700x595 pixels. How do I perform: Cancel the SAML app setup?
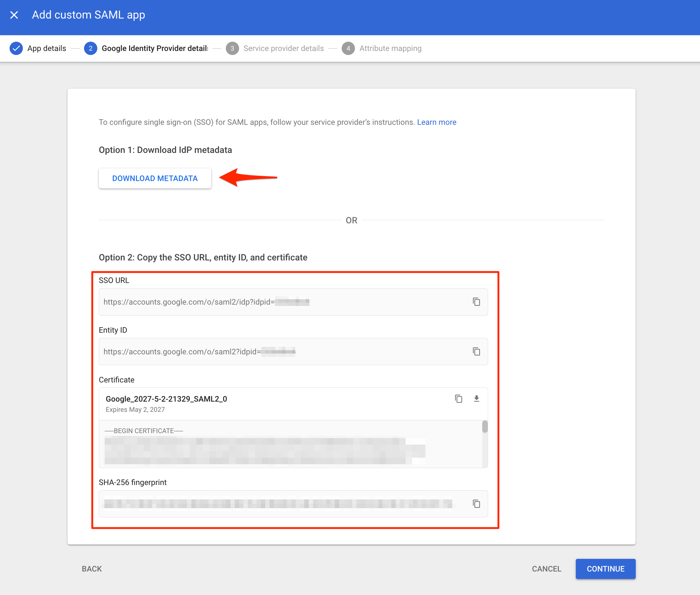pyautogui.click(x=546, y=569)
